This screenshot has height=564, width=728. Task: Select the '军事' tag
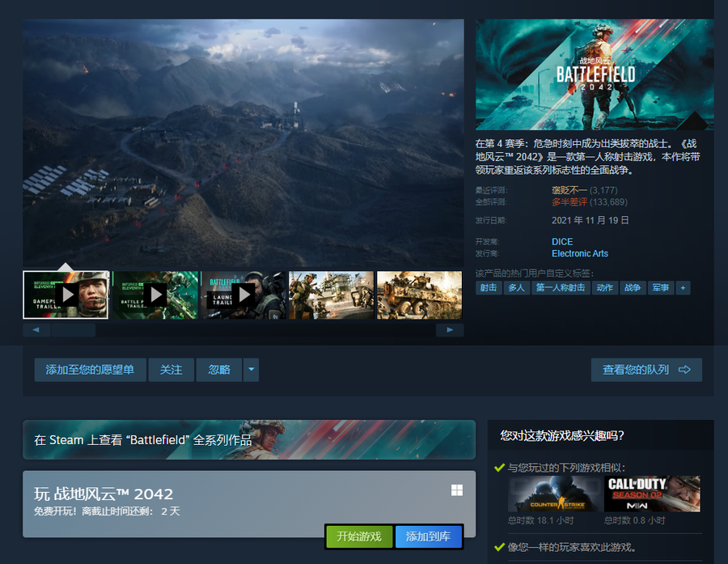coord(660,288)
